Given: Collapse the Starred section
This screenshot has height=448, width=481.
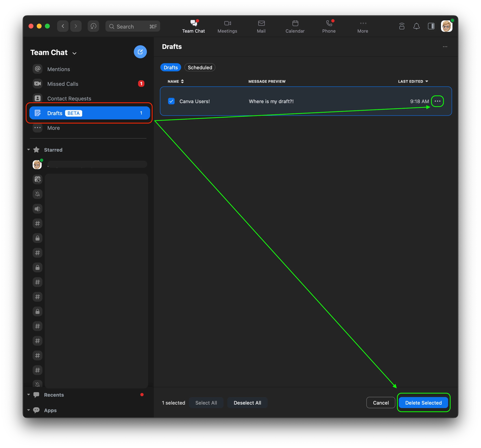Looking at the screenshot, I should [x=29, y=150].
